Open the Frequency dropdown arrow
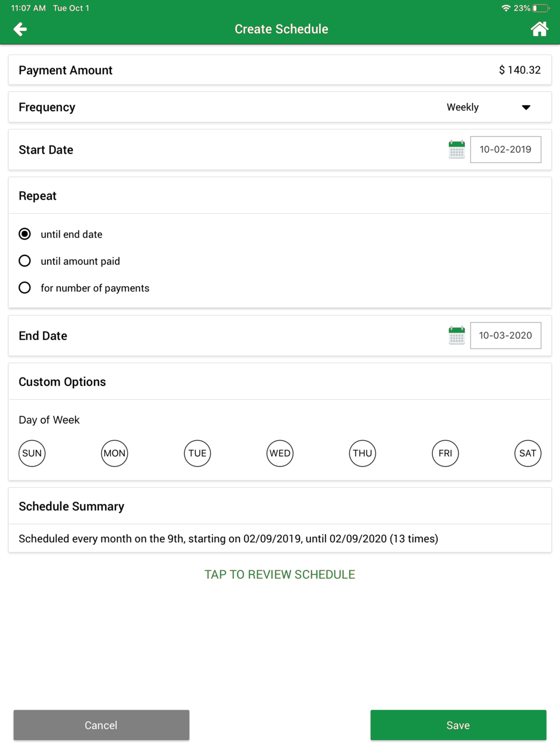Image resolution: width=560 pixels, height=747 pixels. (526, 108)
